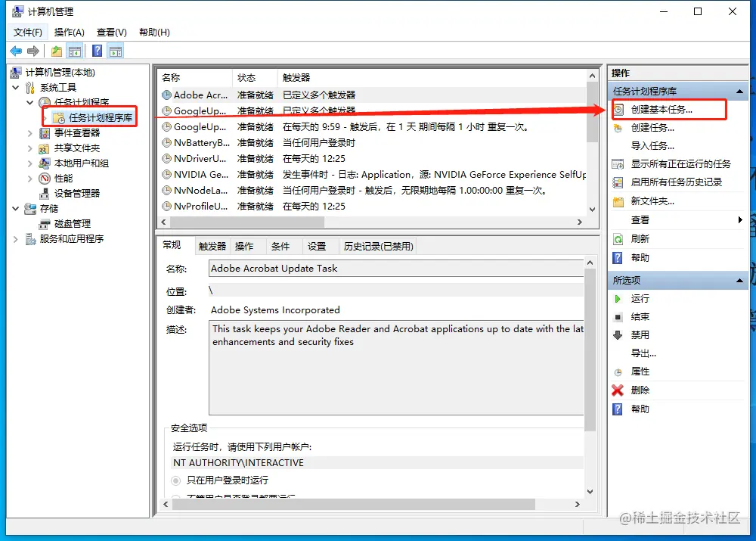Click 导入任务... in actions pane
Viewport: 756px width, 541px height.
[x=652, y=146]
